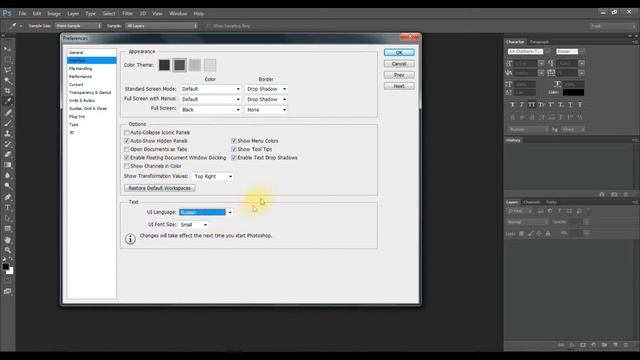640x360 pixels.
Task: Open Full Screen border dropdown set to None
Action: click(x=266, y=110)
